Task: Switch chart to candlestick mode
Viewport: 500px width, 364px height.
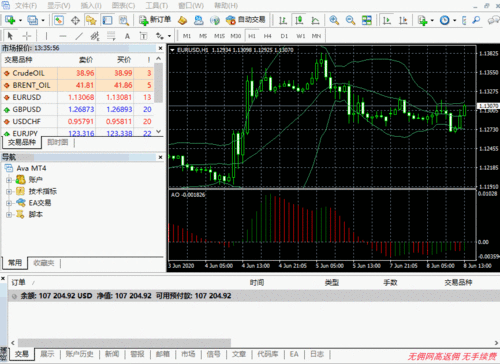Action: pyautogui.click(x=299, y=20)
